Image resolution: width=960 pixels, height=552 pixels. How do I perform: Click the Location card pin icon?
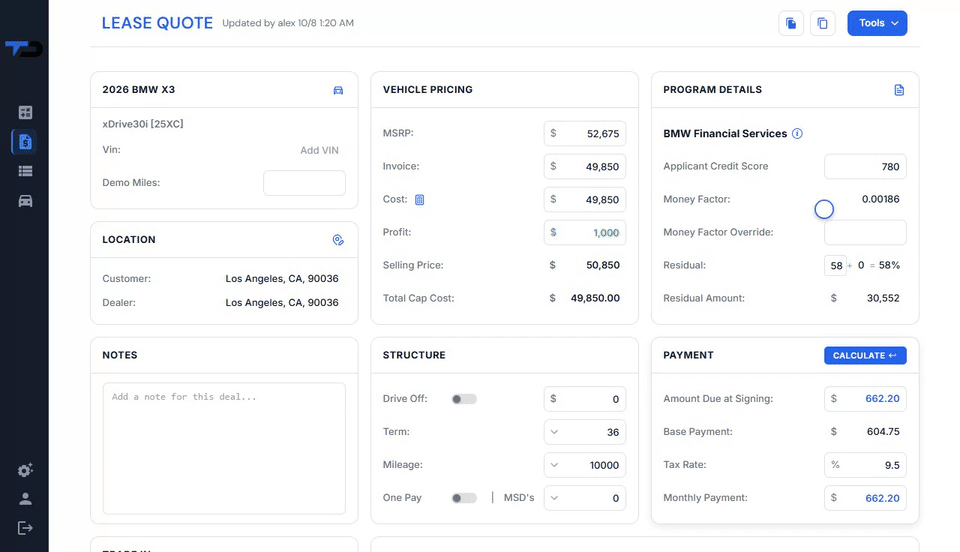[x=338, y=240]
